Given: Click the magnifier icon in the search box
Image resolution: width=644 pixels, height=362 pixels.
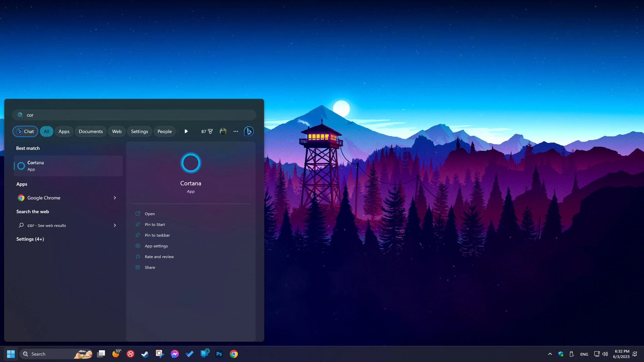Looking at the screenshot, I should pyautogui.click(x=20, y=115).
